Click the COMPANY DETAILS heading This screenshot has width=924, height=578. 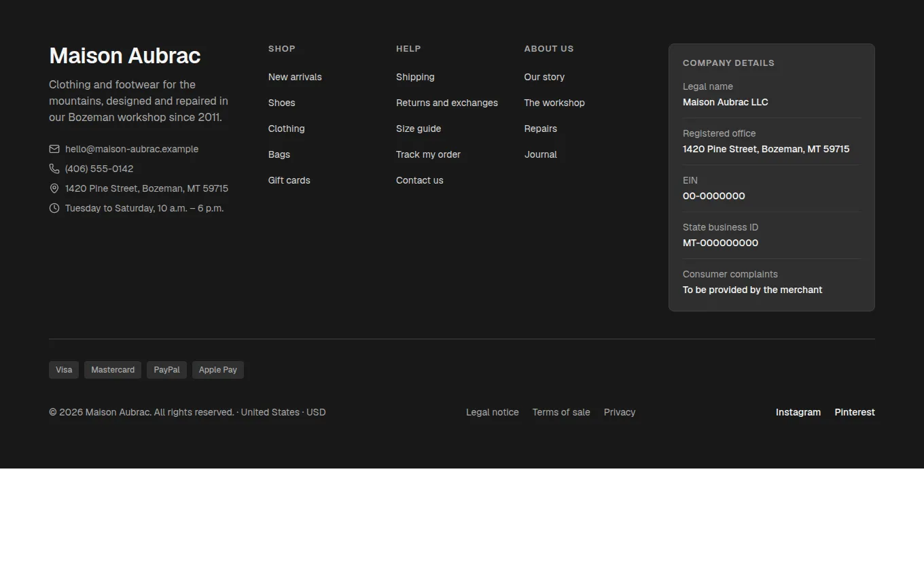click(x=728, y=63)
